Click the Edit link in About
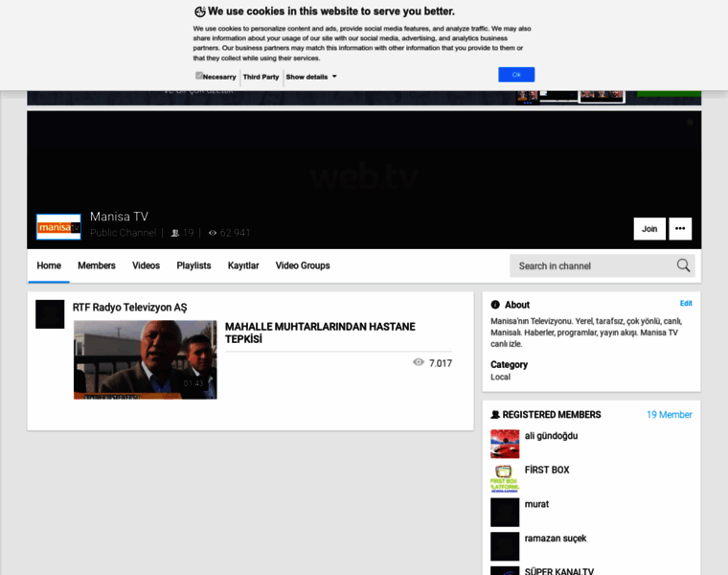 point(686,303)
